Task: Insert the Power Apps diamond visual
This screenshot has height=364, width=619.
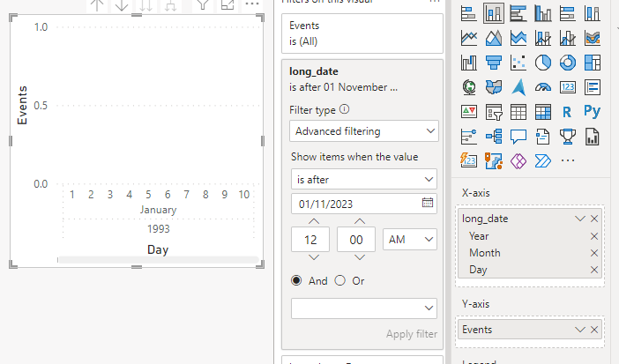Action: coord(518,161)
